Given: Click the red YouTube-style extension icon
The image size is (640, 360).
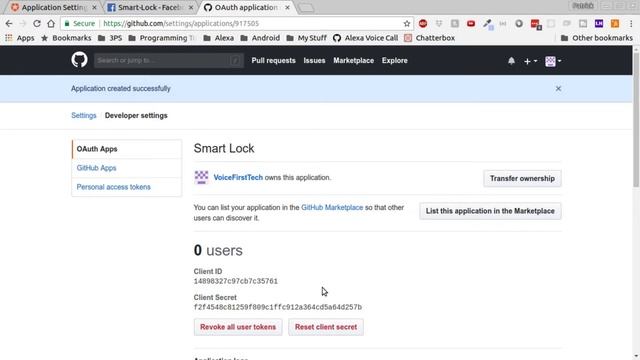Looking at the screenshot, I should 471,24.
